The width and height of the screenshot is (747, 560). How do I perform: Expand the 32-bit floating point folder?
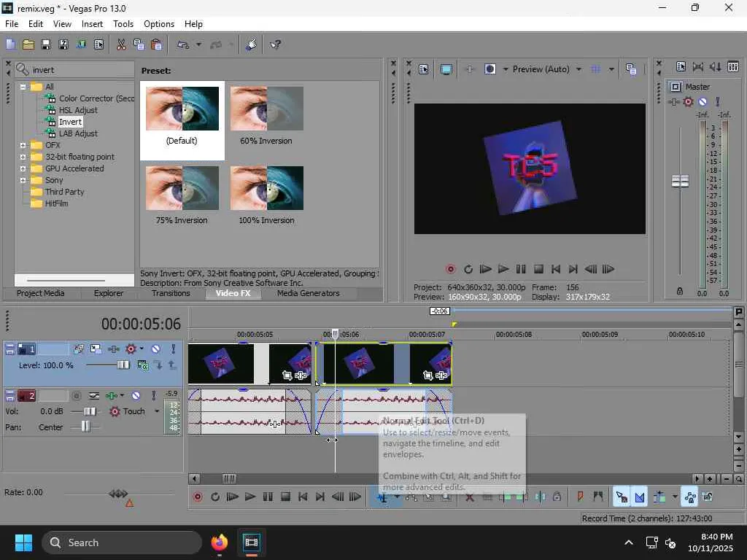23,157
